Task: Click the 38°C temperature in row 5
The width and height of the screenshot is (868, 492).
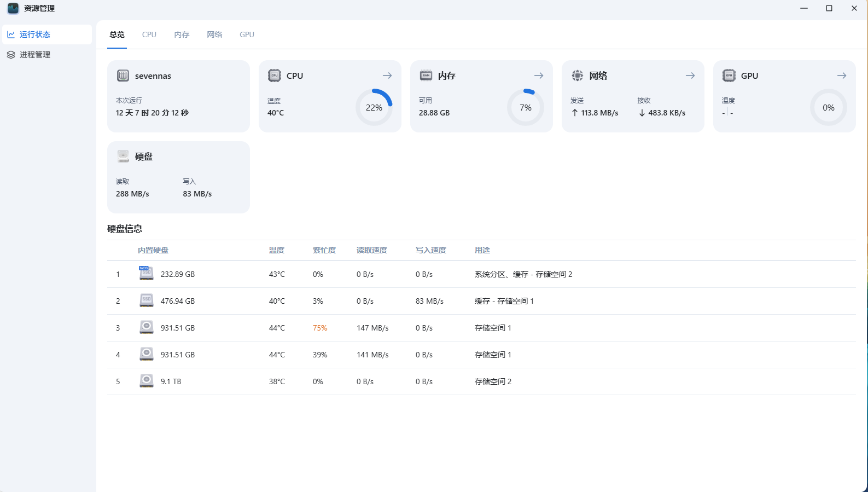Action: tap(277, 381)
